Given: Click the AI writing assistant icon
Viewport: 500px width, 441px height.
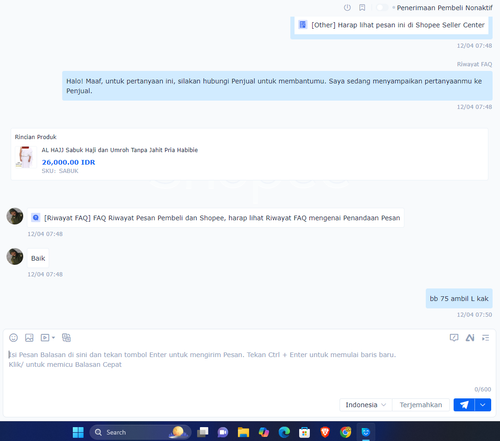Looking at the screenshot, I should (470, 338).
